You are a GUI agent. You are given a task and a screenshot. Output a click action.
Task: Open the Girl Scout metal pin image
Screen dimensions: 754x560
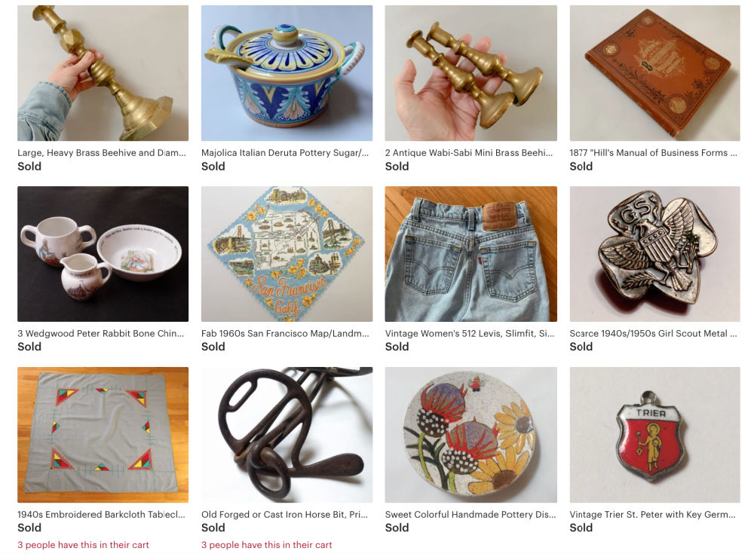654,254
